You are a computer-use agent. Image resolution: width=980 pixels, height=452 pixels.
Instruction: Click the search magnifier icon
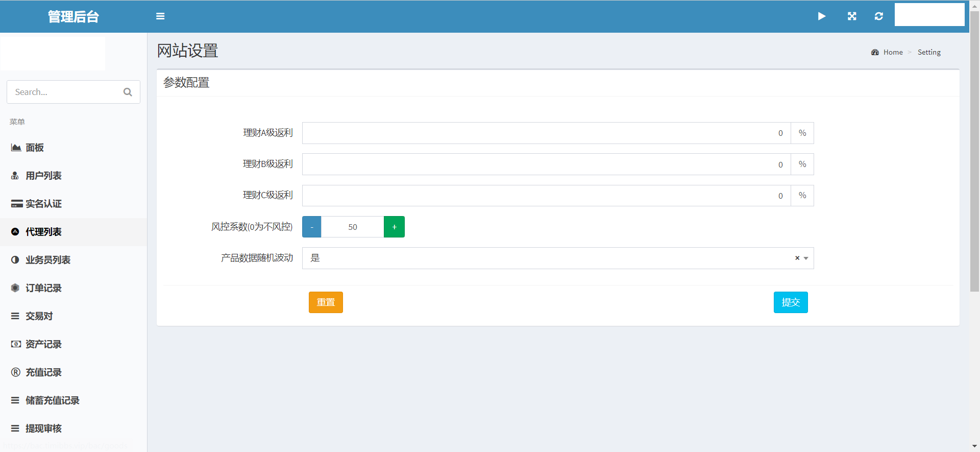coord(128,92)
